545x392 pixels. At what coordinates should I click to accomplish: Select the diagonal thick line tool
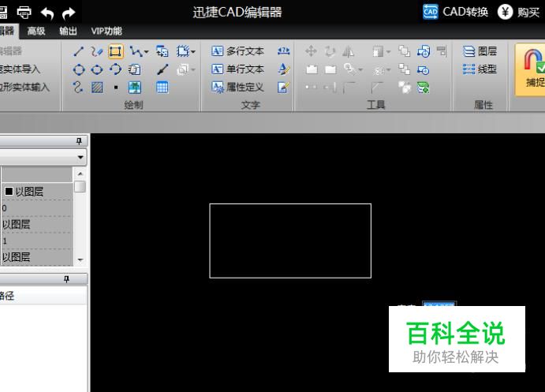pyautogui.click(x=162, y=69)
